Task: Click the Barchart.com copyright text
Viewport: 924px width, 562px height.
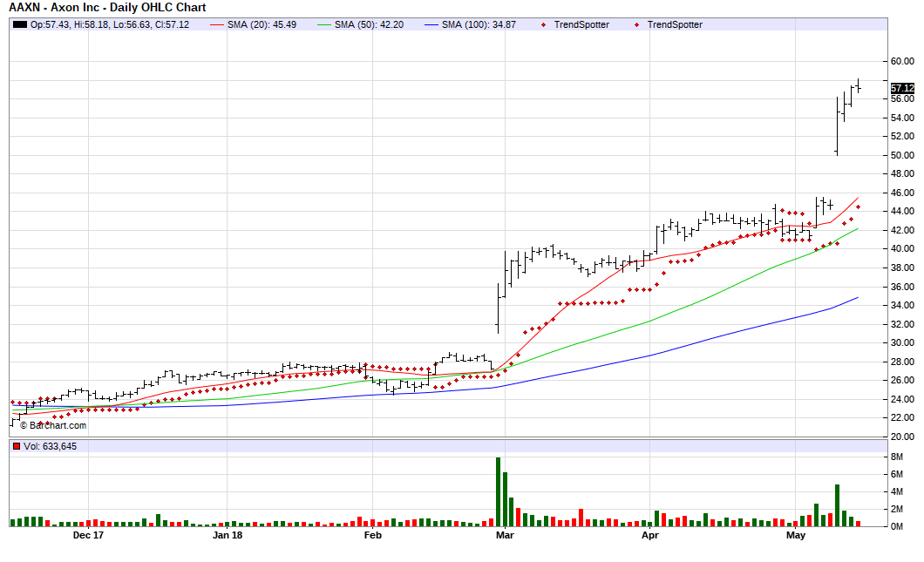Action: [x=53, y=425]
